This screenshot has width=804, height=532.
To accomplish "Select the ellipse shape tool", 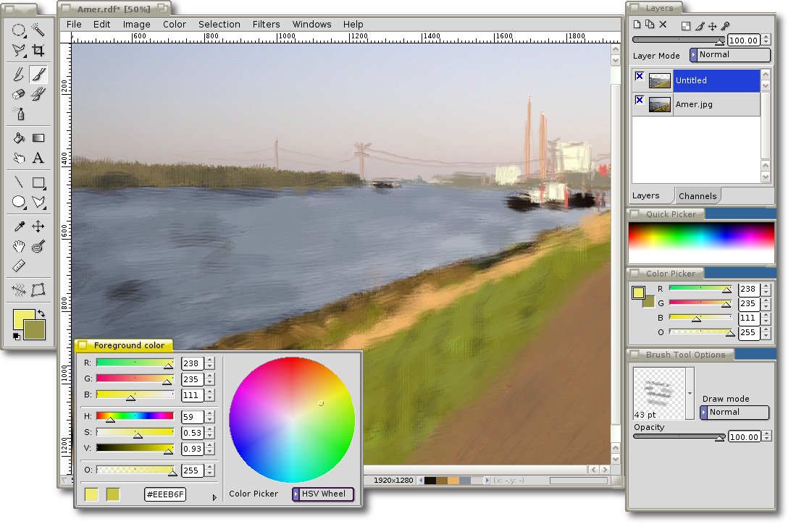I will click(18, 202).
